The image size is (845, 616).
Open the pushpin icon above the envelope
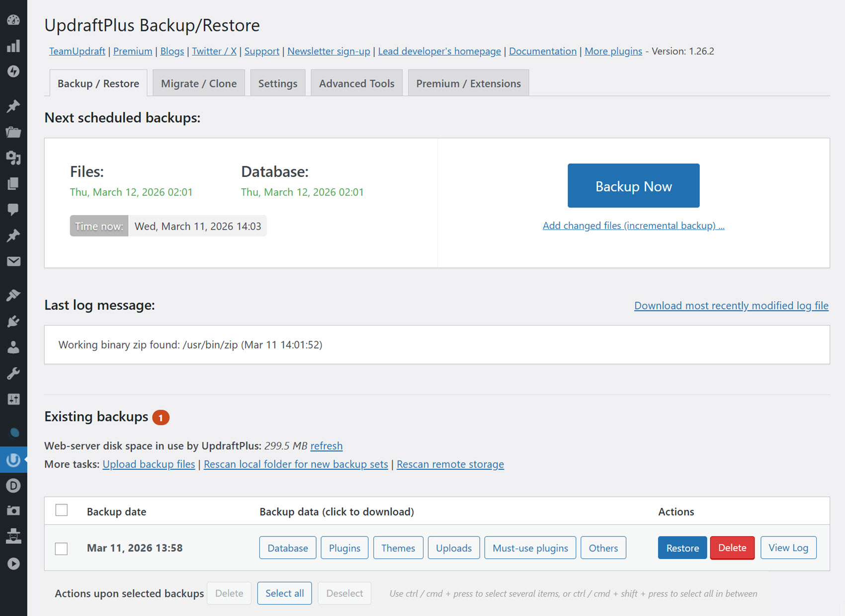pyautogui.click(x=13, y=235)
